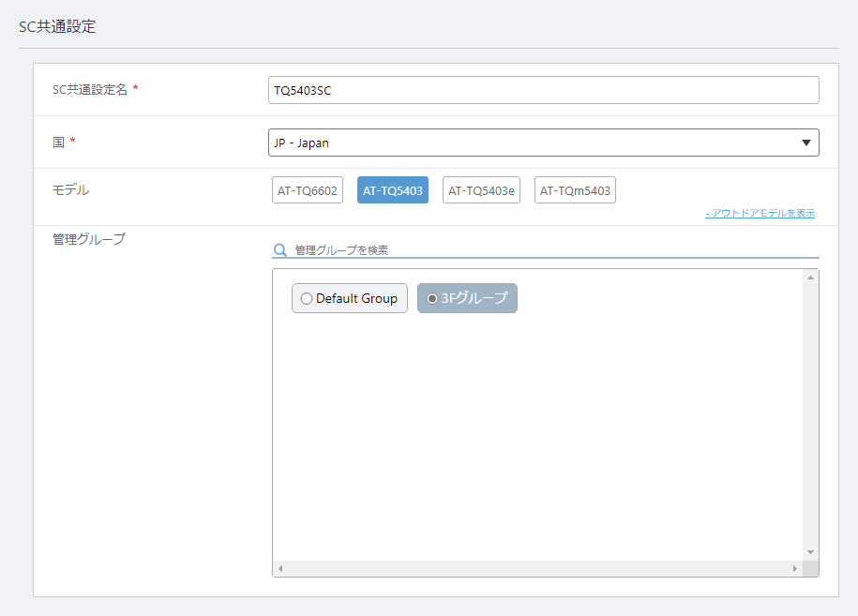Open the country dropdown arrow
The image size is (858, 616).
point(805,143)
